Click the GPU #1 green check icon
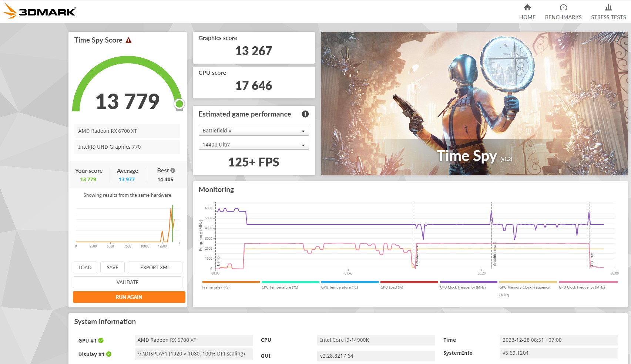Screen dimensions: 631x364 (101, 340)
